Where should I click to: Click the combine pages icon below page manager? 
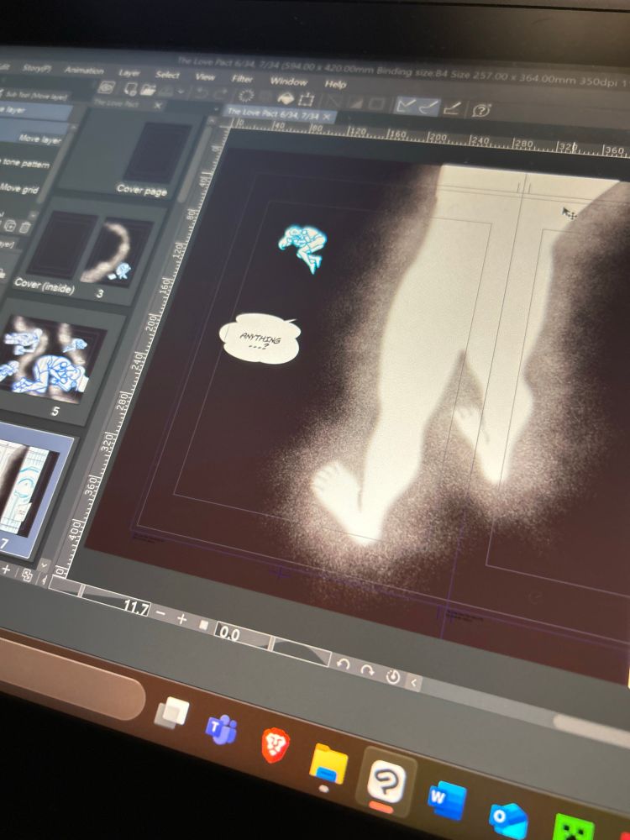27,575
